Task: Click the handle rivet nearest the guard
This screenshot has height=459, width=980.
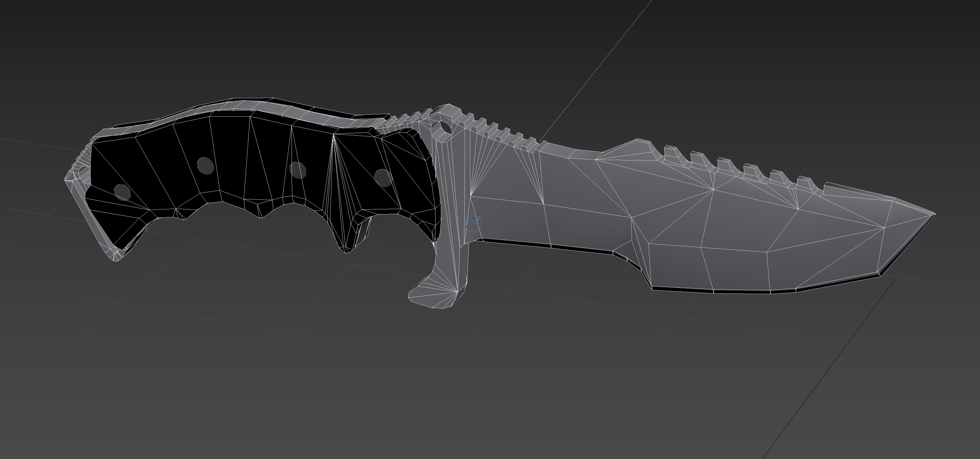Action: coord(383,178)
